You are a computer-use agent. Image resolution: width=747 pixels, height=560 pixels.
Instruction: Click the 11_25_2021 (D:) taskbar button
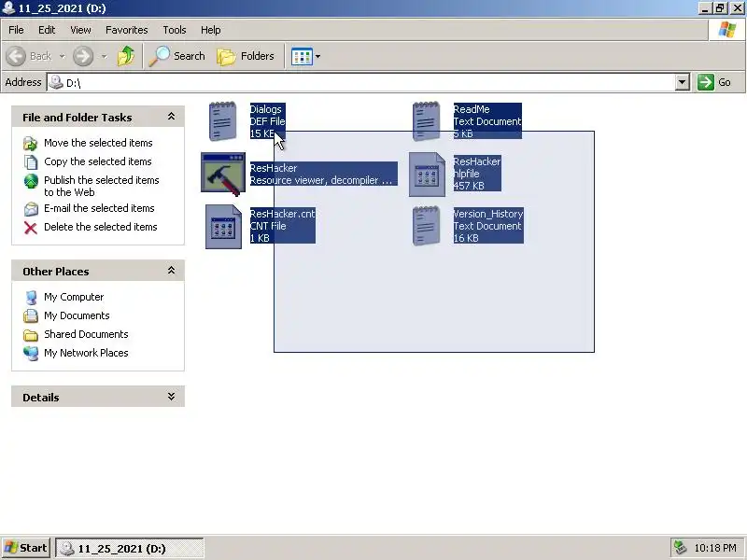pos(130,549)
